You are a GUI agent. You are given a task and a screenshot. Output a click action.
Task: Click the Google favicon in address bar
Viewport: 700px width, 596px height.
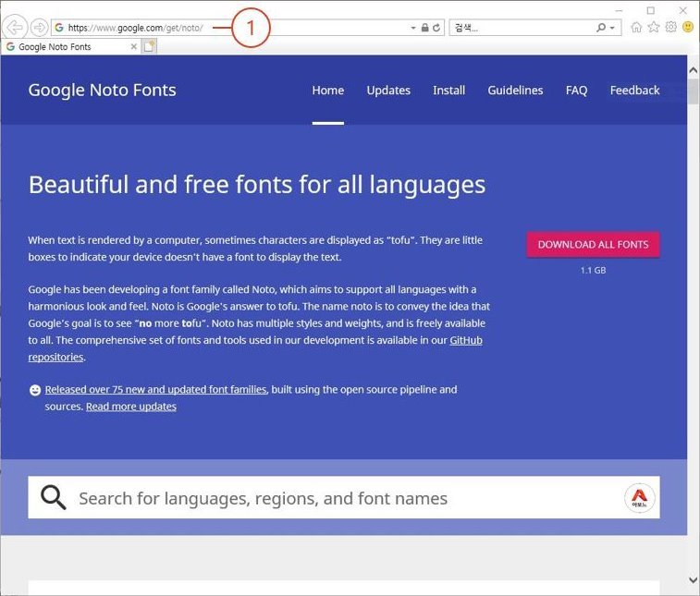click(x=59, y=28)
